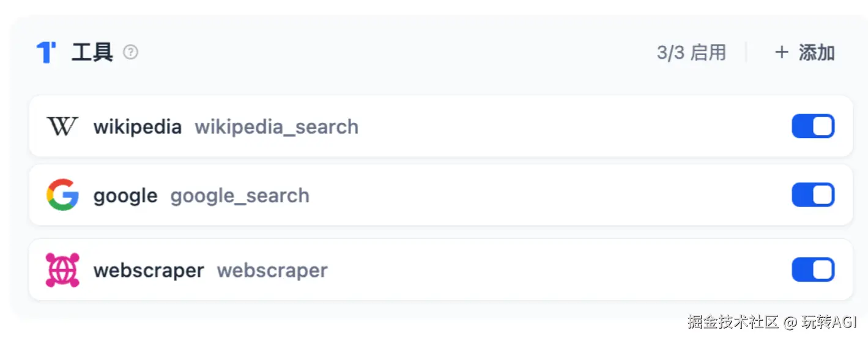Click the 掘金技术社区 watermark text

tap(732, 322)
